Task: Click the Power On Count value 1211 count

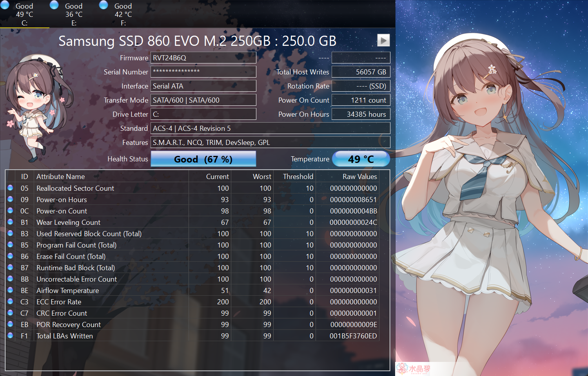Action: pos(361,100)
